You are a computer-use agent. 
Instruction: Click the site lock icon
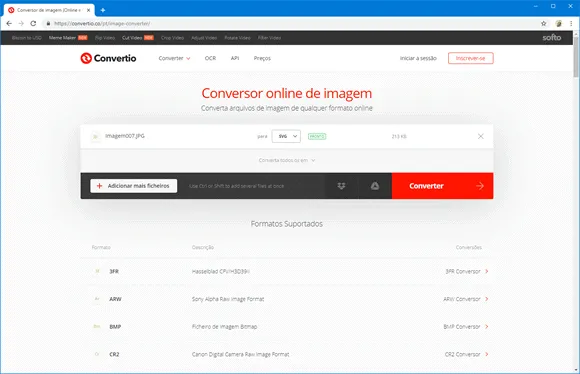pos(48,23)
